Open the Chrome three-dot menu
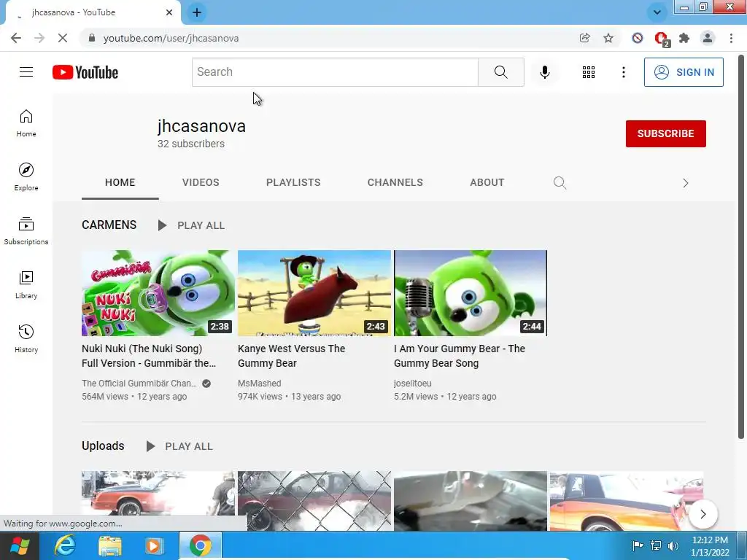The image size is (747, 560). (731, 38)
